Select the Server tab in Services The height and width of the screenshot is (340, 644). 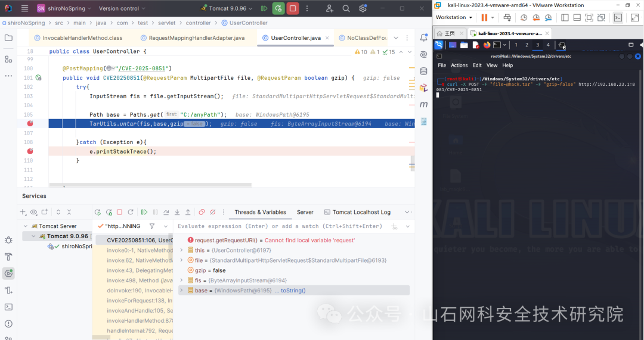click(x=305, y=212)
